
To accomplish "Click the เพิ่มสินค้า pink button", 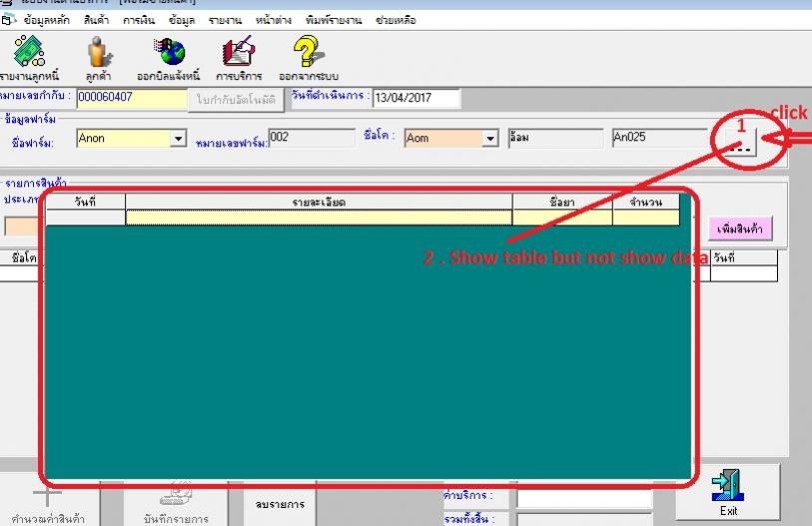I will coord(740,229).
